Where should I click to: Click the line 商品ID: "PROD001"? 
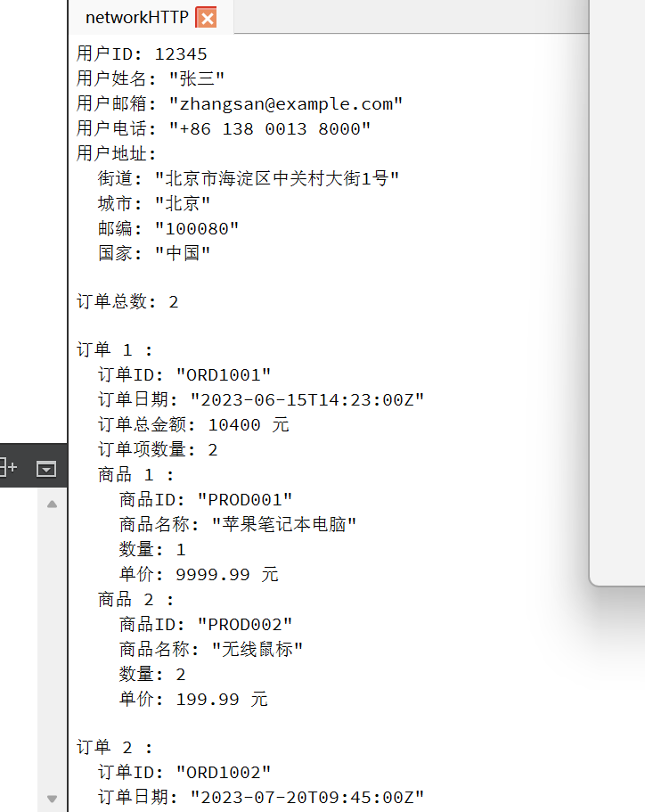pos(206,499)
